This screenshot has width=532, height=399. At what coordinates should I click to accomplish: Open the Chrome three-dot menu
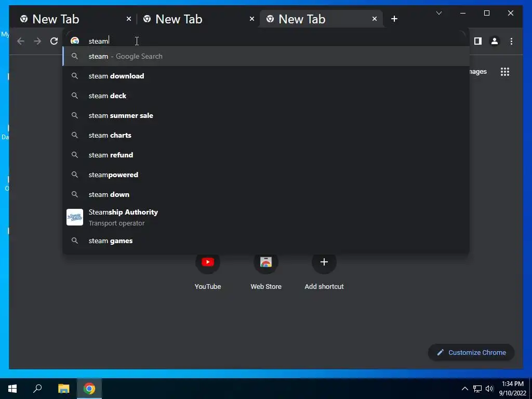coord(511,42)
